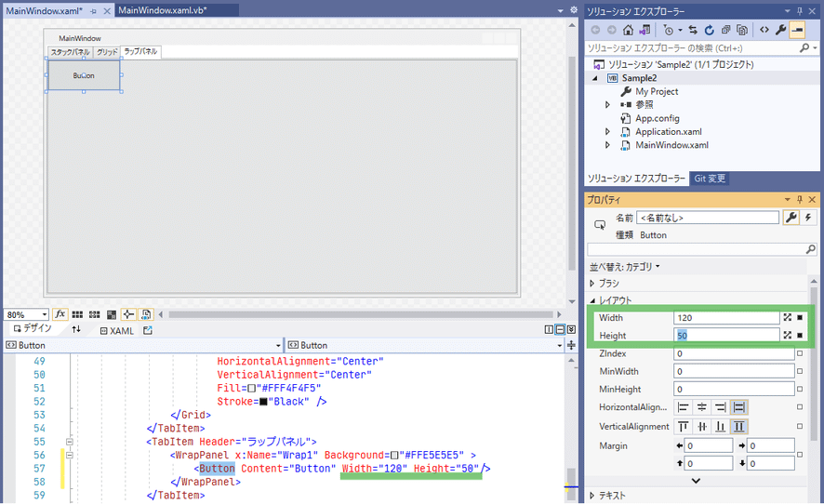Click the wrench Properties icon in Solution Explorer
824x504 pixels.
pos(781,30)
